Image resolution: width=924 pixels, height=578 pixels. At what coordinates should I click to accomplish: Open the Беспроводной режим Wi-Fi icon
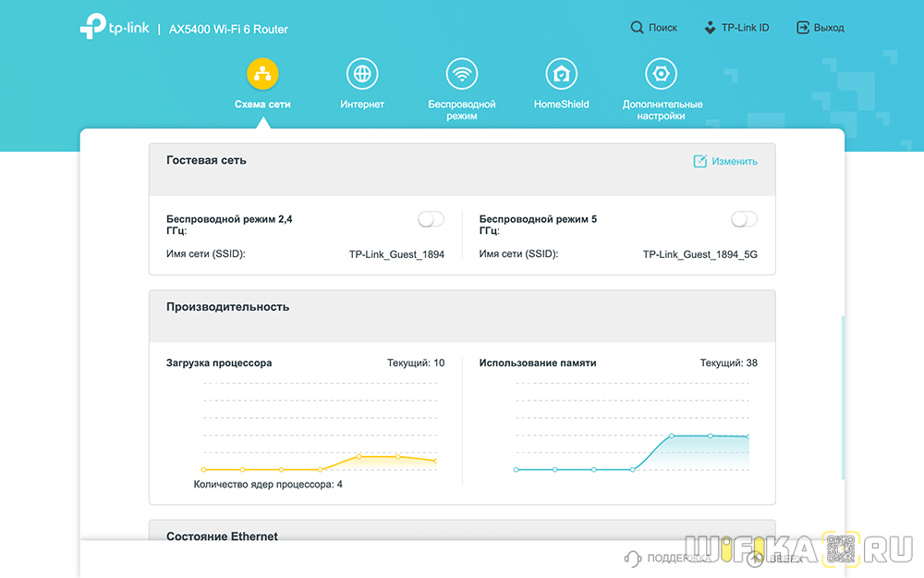coord(462,74)
